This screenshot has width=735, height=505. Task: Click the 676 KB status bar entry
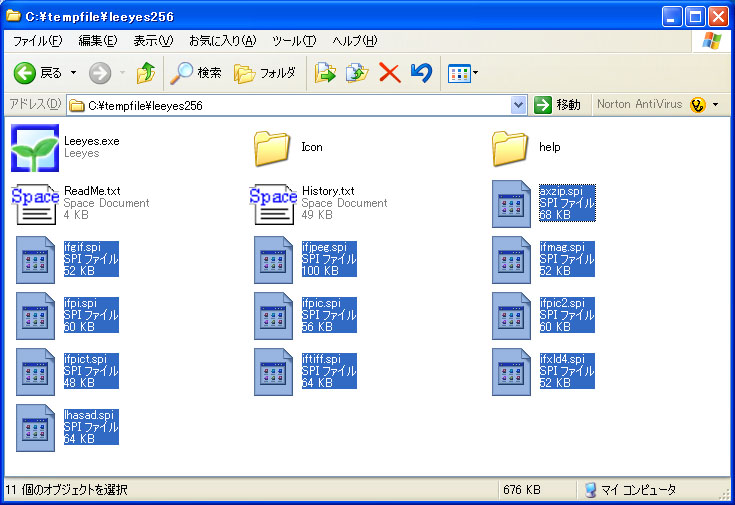tap(522, 490)
